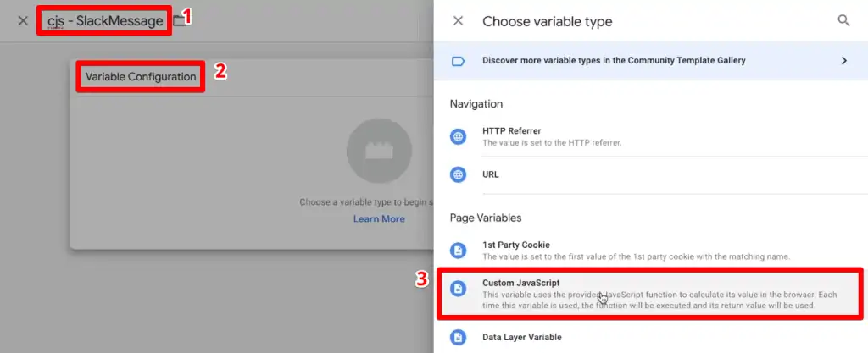Image resolution: width=868 pixels, height=353 pixels.
Task: Click the text 'The value is set to the HTTP referrer.'
Action: (552, 142)
